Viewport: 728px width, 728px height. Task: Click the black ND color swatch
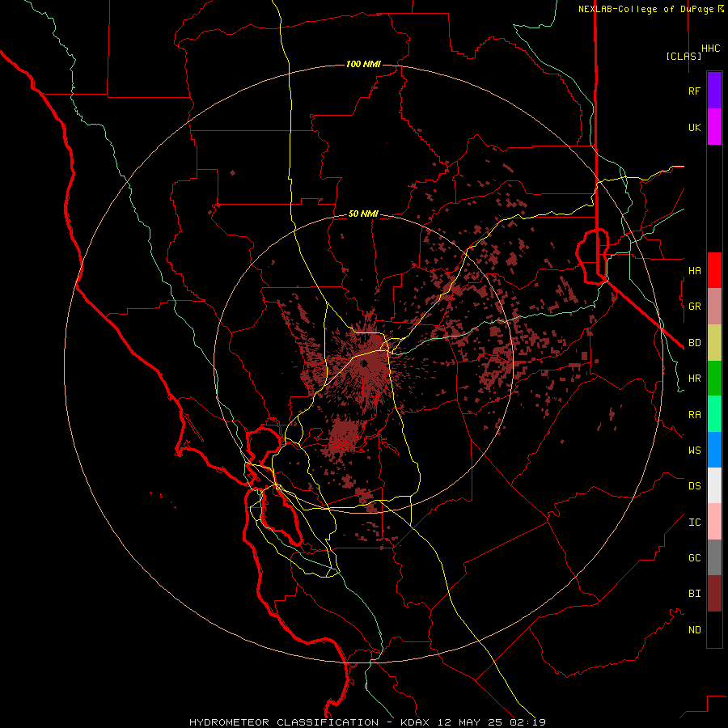coord(714,629)
